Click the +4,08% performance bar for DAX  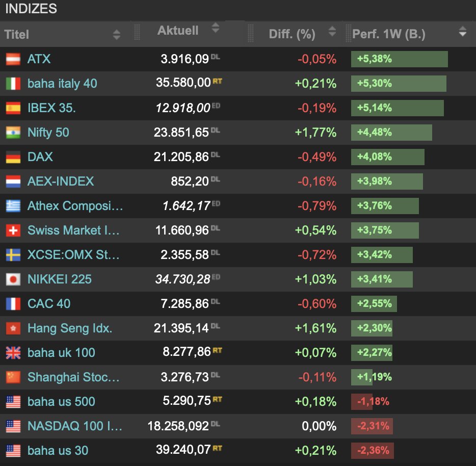click(x=388, y=157)
